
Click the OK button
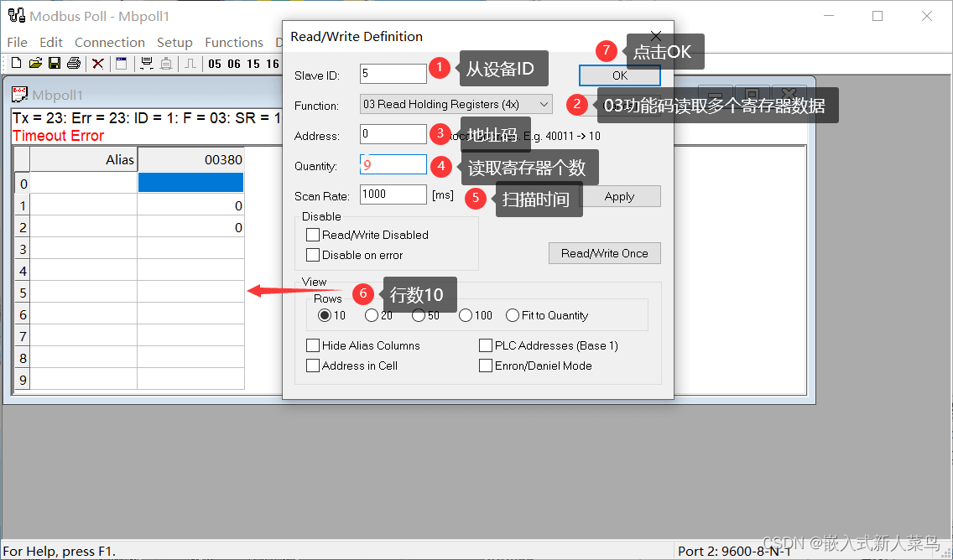pos(619,75)
